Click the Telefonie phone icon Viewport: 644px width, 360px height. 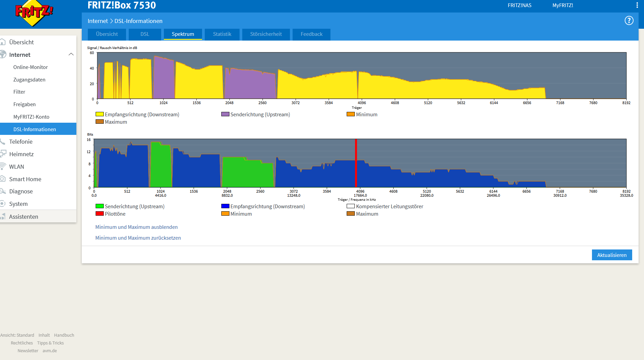pos(2,141)
